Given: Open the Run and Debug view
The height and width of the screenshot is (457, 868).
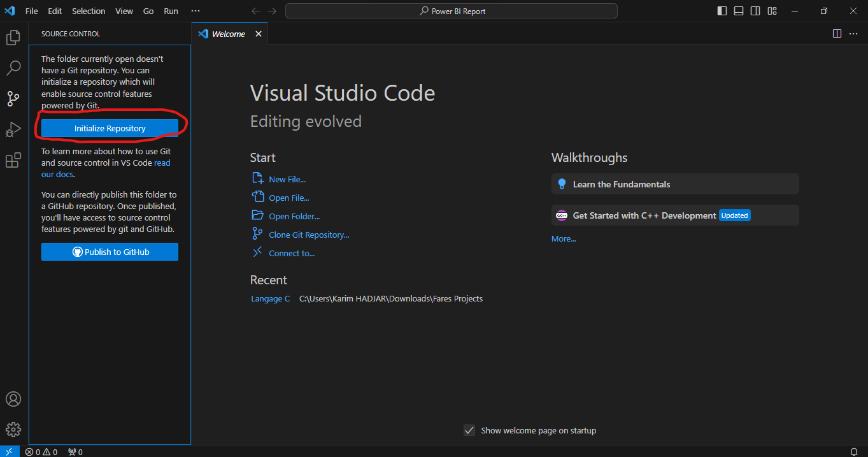Looking at the screenshot, I should pos(13,129).
